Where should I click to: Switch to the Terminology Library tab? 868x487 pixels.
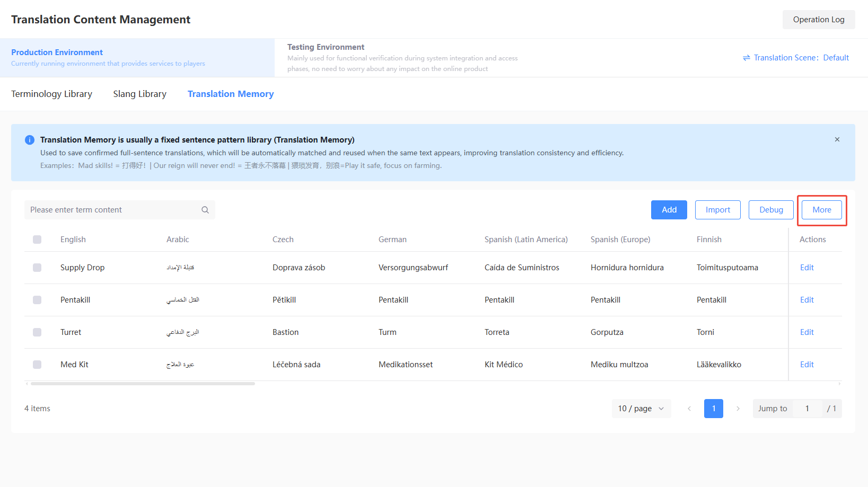51,94
